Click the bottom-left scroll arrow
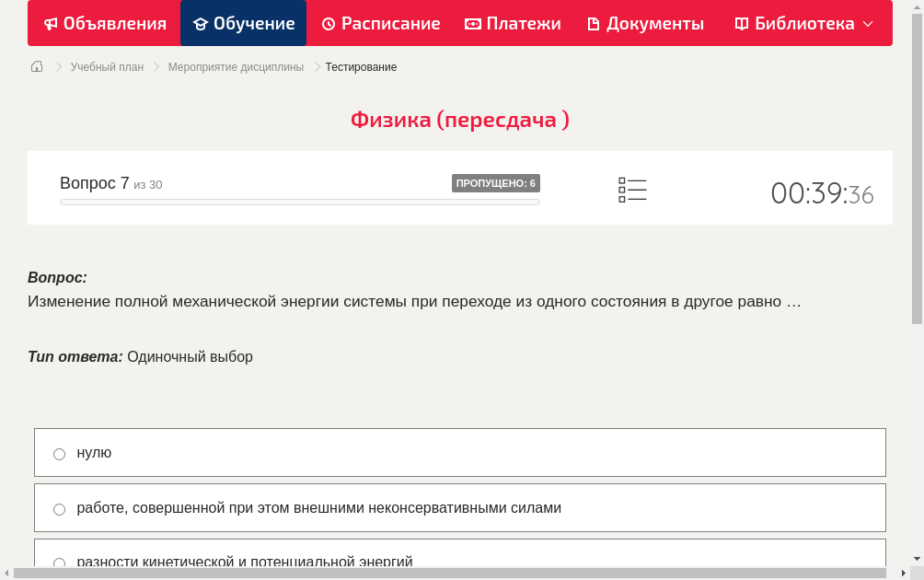The height and width of the screenshot is (580, 924). tap(7, 572)
